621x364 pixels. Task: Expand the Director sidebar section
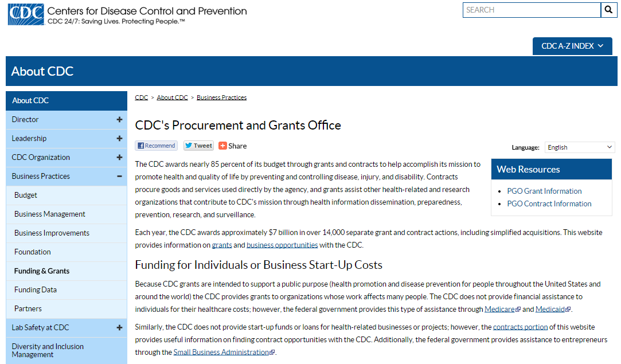pyautogui.click(x=119, y=120)
